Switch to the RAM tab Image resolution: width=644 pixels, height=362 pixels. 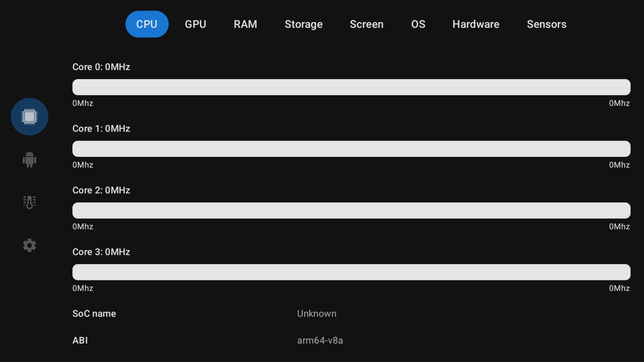[245, 24]
